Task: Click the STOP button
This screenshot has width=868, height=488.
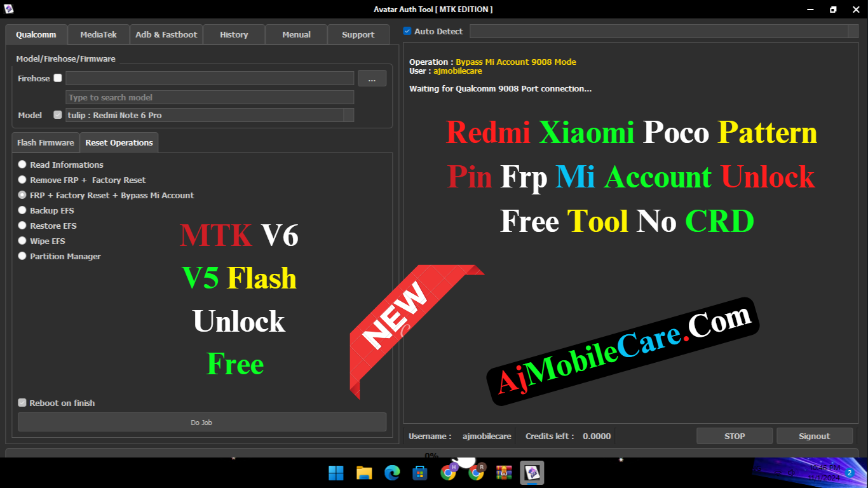Action: pyautogui.click(x=735, y=436)
